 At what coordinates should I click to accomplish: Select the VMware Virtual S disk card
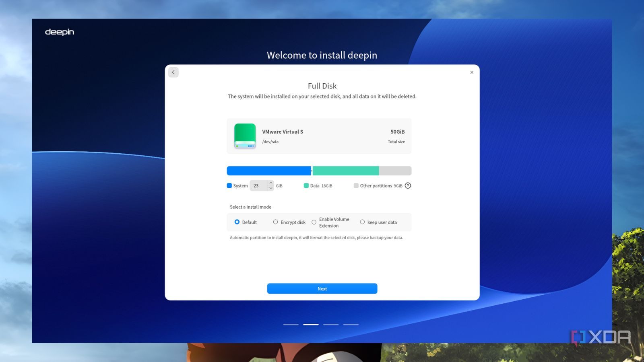[319, 136]
